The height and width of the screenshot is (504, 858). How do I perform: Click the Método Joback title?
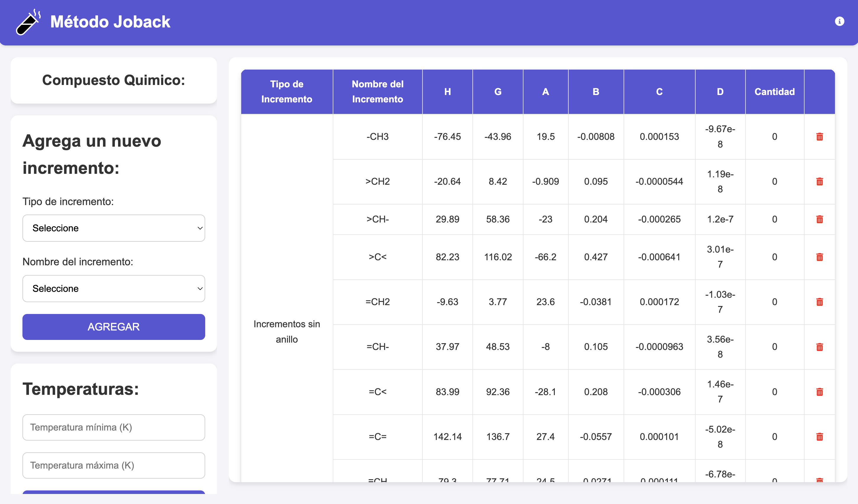(110, 22)
